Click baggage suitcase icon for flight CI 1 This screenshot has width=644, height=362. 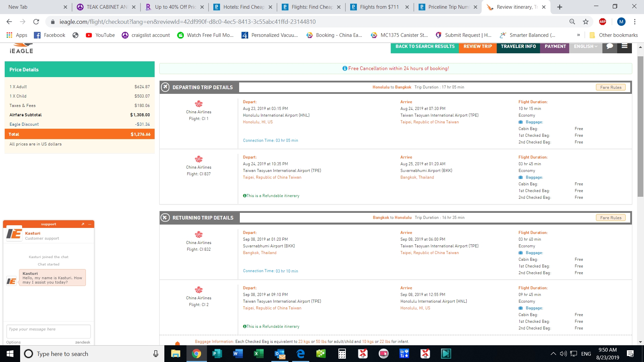pyautogui.click(x=521, y=122)
